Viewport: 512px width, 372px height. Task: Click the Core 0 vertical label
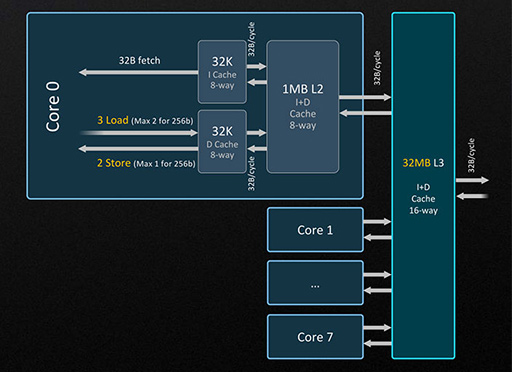[x=53, y=107]
